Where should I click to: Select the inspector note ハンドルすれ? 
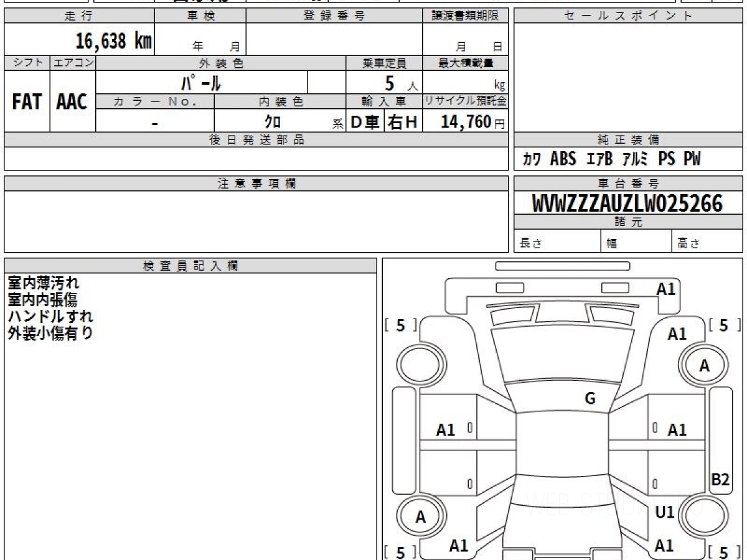coord(50,316)
